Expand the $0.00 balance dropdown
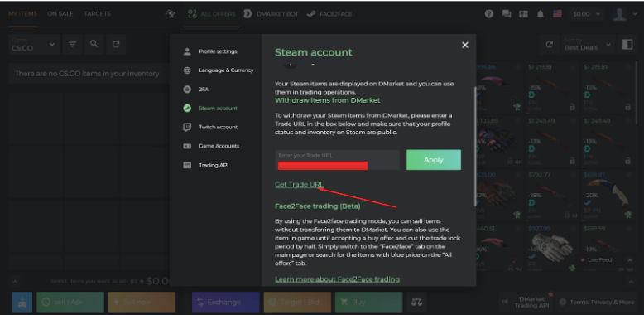The width and height of the screenshot is (644, 315). click(x=587, y=14)
